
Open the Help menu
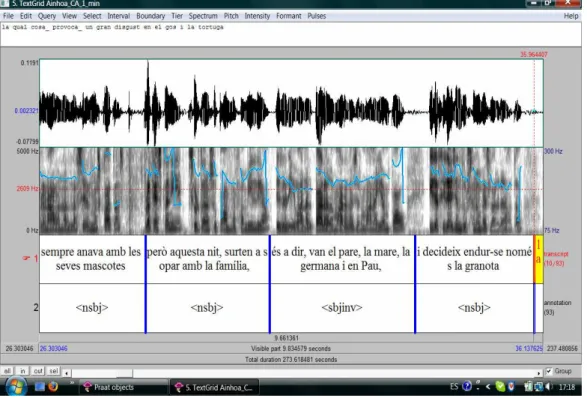[571, 16]
